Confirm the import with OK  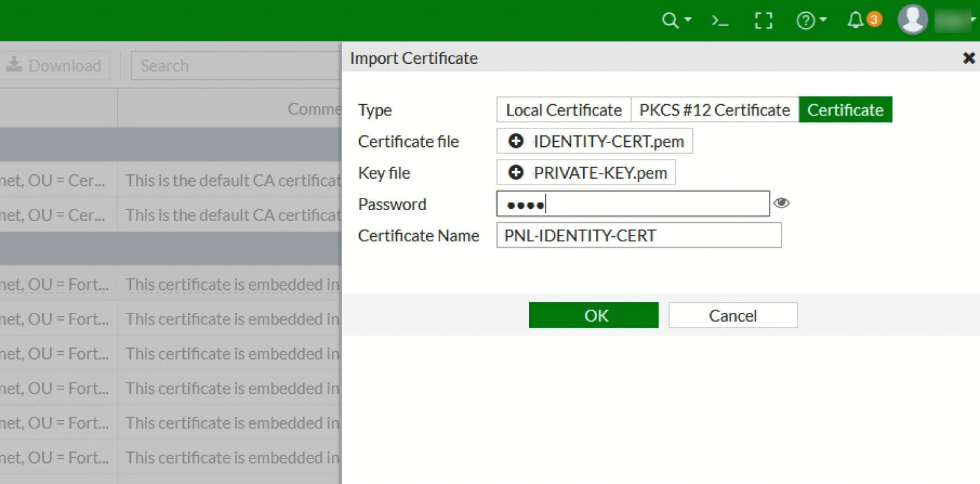(593, 315)
